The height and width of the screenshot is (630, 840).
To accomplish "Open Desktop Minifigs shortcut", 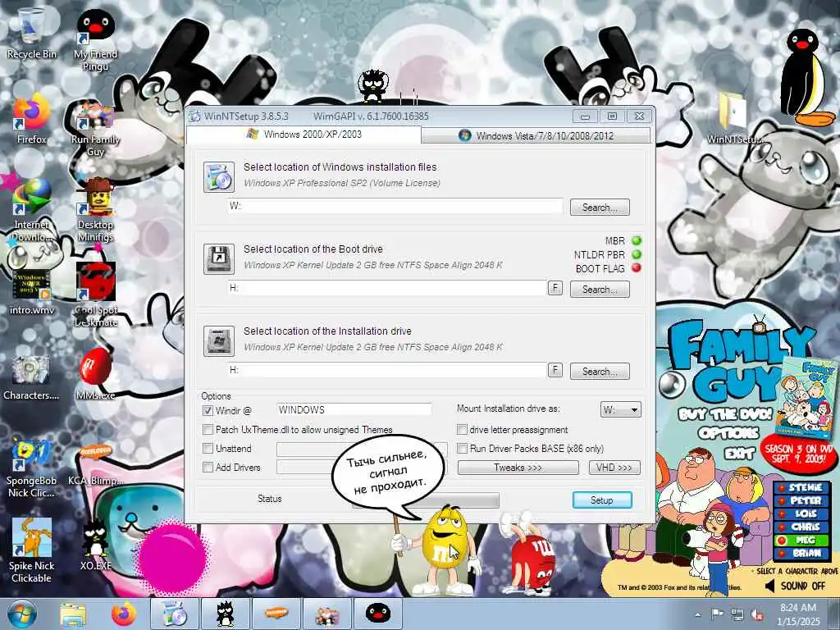I will (x=95, y=210).
